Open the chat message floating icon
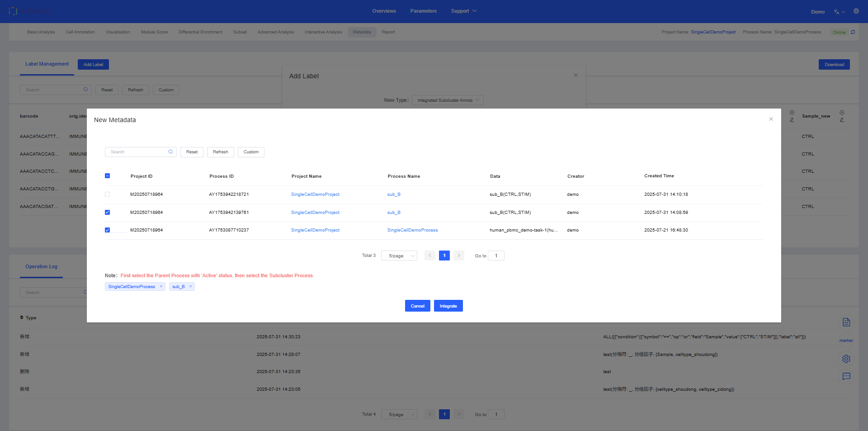This screenshot has width=868, height=431. pyautogui.click(x=846, y=376)
